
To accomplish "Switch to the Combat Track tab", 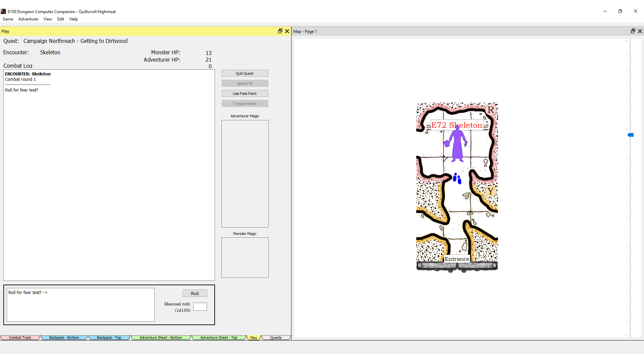I will click(20, 338).
